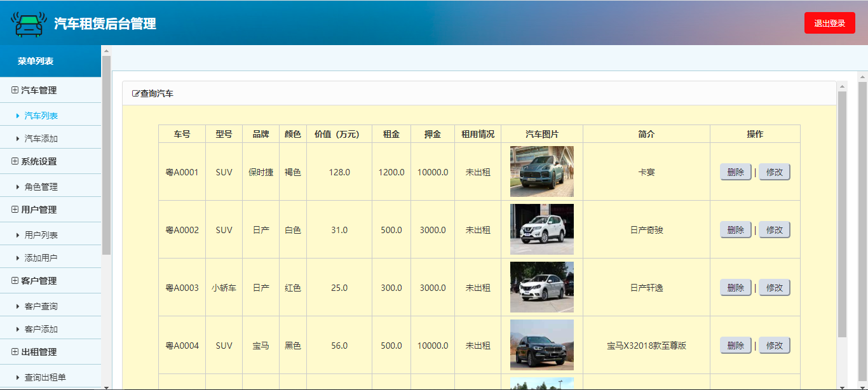Screen dimensions: 868x390
Task: Click the 型号 column header
Action: 224,134
